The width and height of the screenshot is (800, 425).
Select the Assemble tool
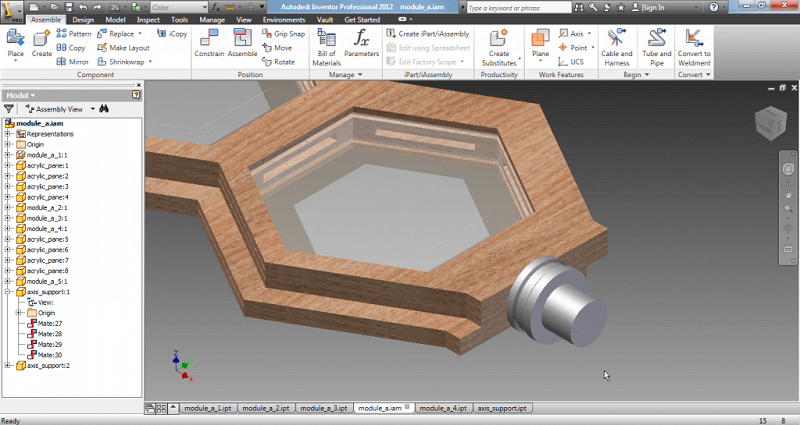tap(242, 43)
